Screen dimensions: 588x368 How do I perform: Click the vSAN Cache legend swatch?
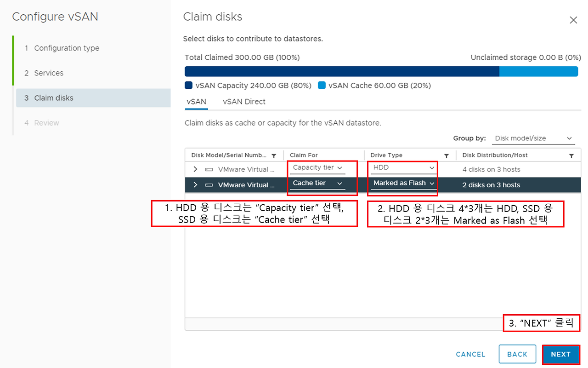point(322,86)
